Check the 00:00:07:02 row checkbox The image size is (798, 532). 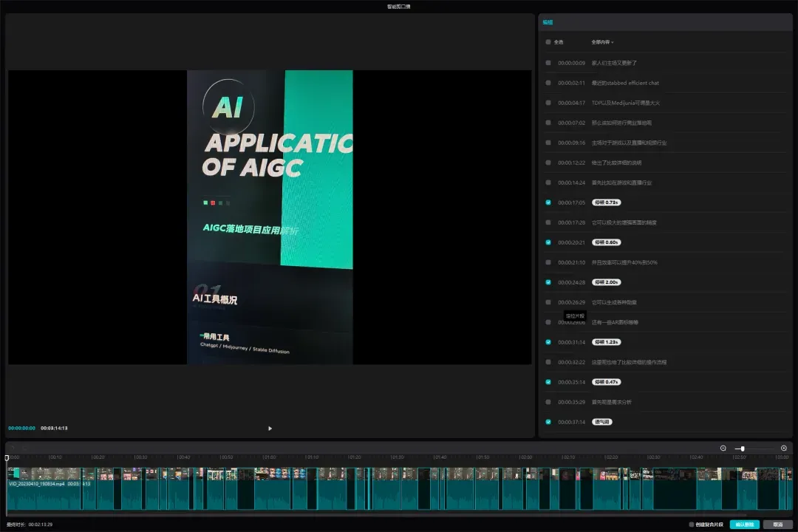pyautogui.click(x=548, y=122)
